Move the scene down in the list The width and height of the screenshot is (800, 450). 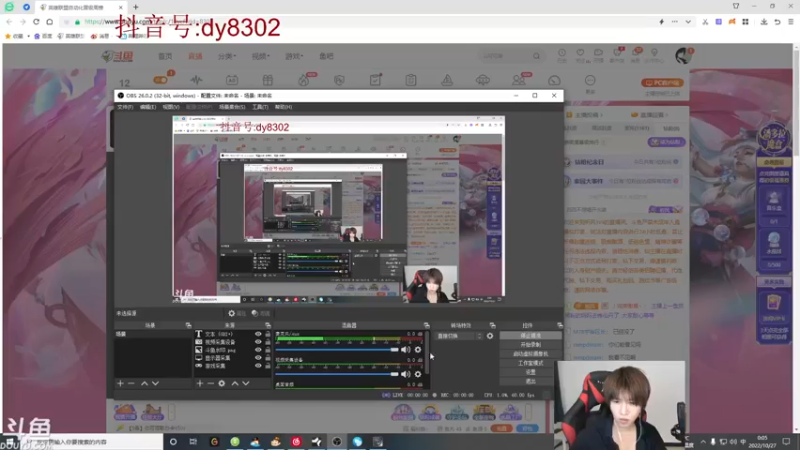coord(155,383)
